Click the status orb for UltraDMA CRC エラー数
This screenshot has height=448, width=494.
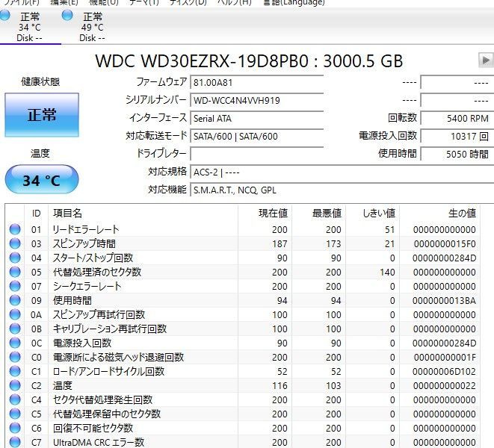15,443
